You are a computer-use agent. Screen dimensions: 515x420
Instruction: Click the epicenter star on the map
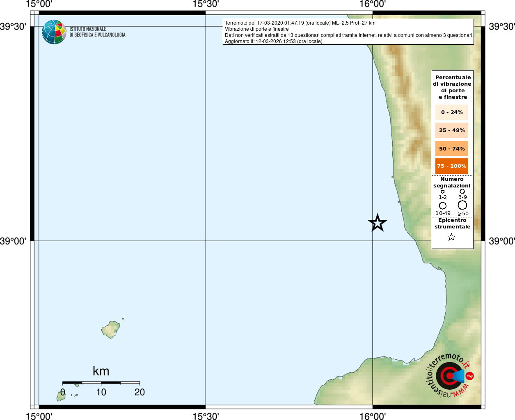(378, 223)
